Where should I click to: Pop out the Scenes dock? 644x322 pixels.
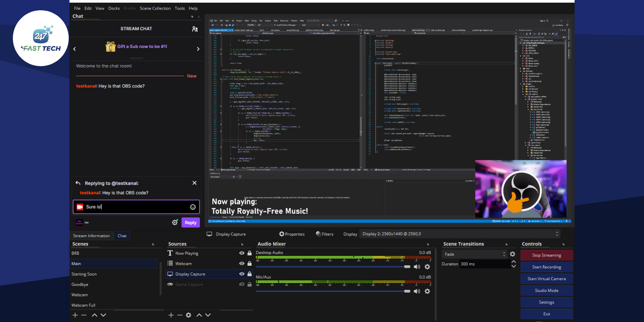click(153, 244)
